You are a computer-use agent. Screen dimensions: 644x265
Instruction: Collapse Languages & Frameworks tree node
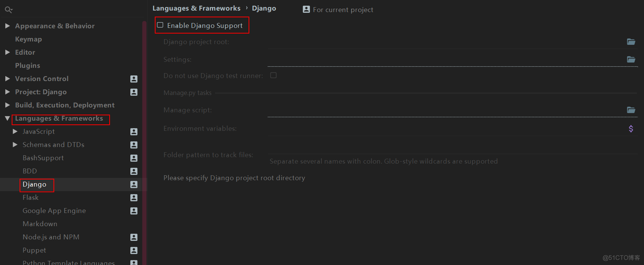pyautogui.click(x=7, y=118)
